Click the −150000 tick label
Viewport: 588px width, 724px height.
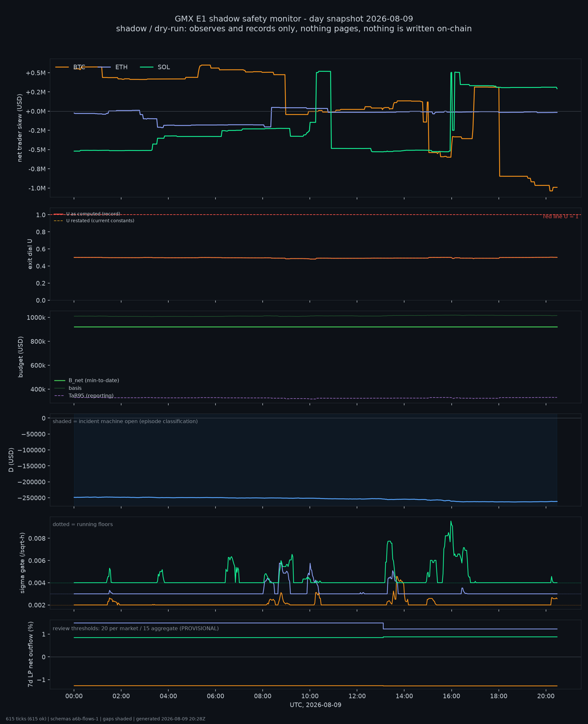(32, 466)
